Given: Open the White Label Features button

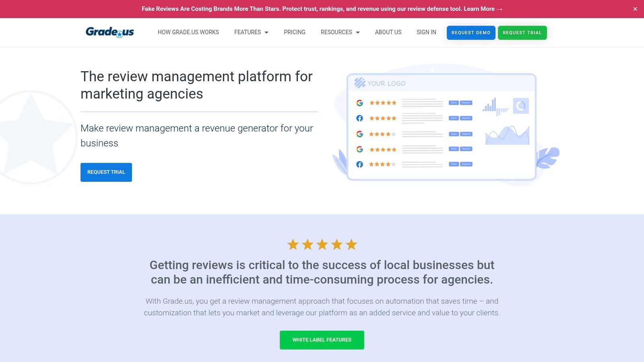Looking at the screenshot, I should [x=322, y=340].
